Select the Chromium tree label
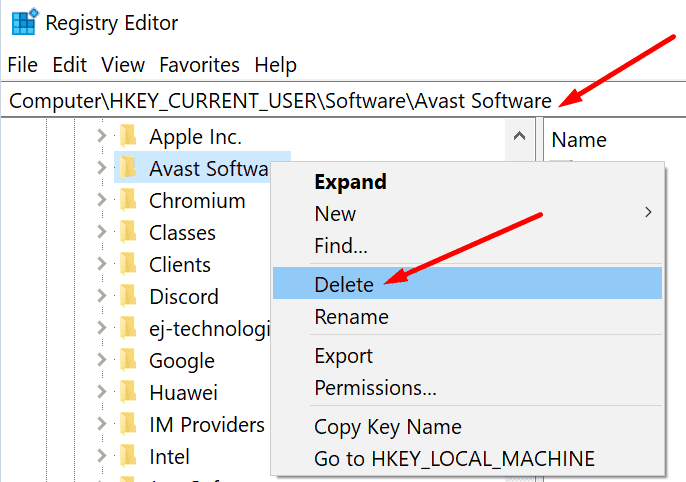686x482 pixels. (x=197, y=201)
